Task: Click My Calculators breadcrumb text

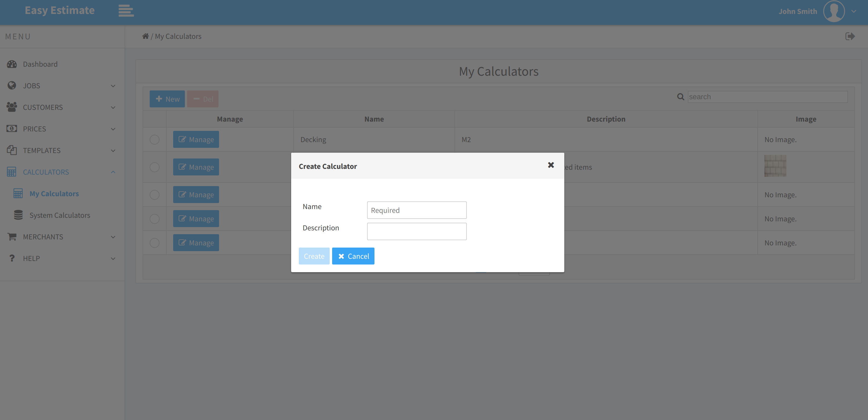Action: [178, 36]
